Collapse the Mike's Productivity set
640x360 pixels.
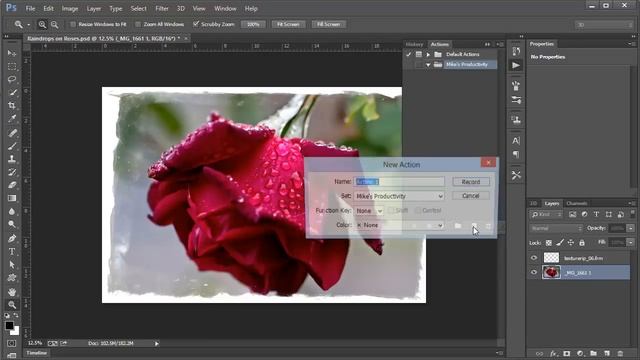(x=428, y=65)
